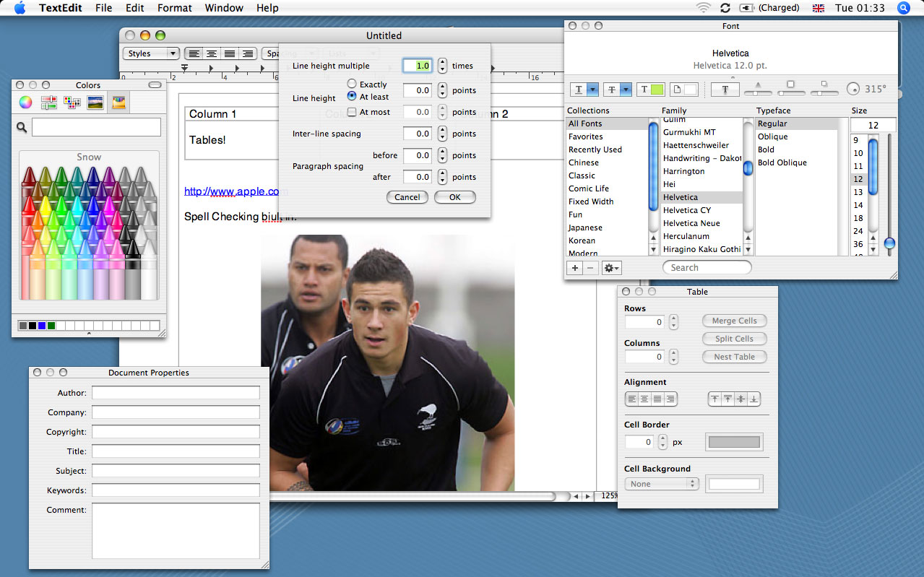
Task: Click the Wi-Fi status icon
Action: pyautogui.click(x=703, y=8)
